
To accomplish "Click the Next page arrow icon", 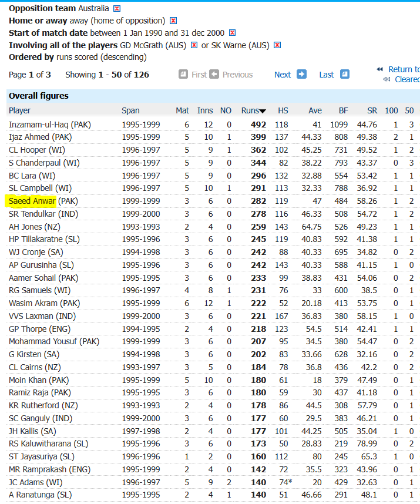I will (301, 74).
